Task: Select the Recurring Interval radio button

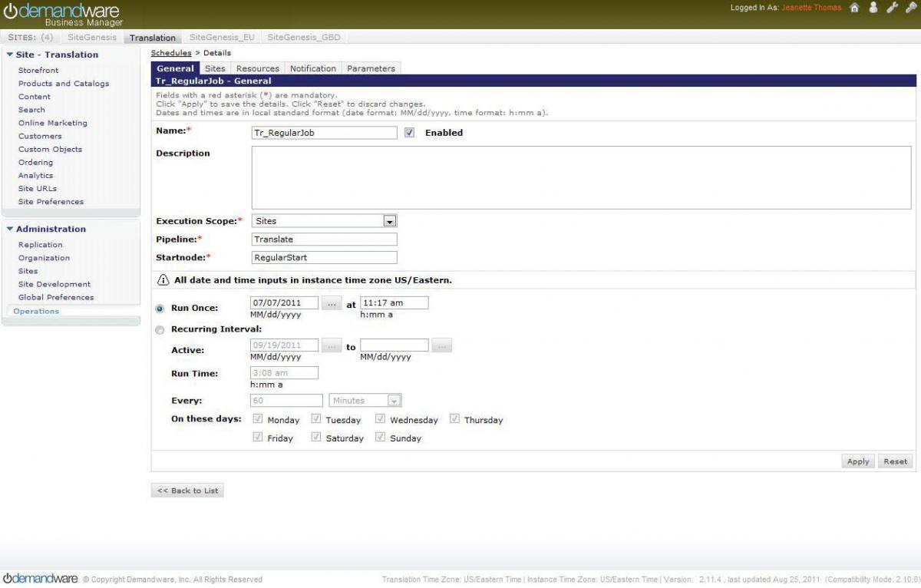Action: click(x=160, y=329)
